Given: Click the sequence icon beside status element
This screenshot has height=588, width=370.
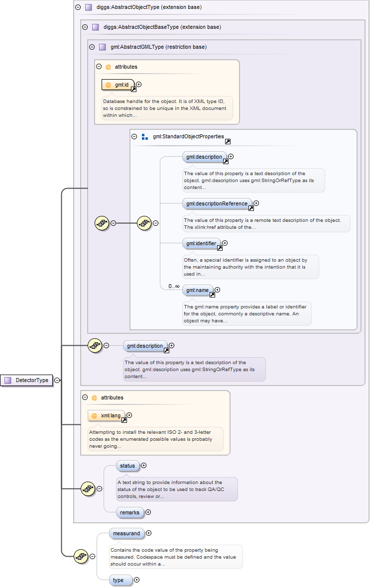Looking at the screenshot, I should click(88, 489).
